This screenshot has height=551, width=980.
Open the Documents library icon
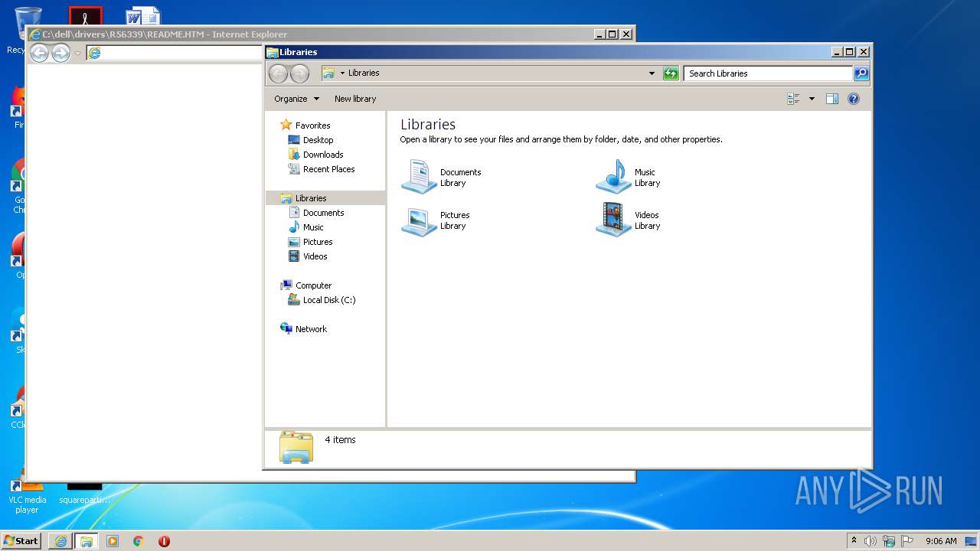tap(419, 177)
